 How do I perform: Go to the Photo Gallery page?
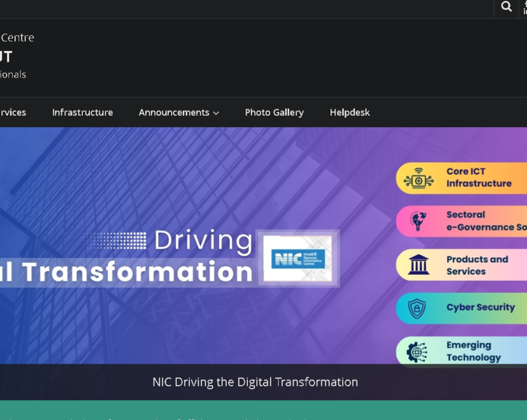pos(274,112)
